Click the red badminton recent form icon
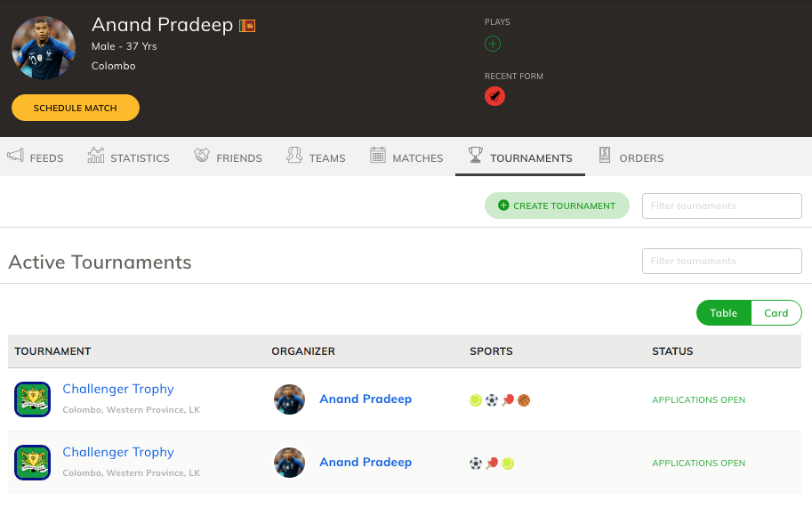This screenshot has width=812, height=516. click(494, 96)
